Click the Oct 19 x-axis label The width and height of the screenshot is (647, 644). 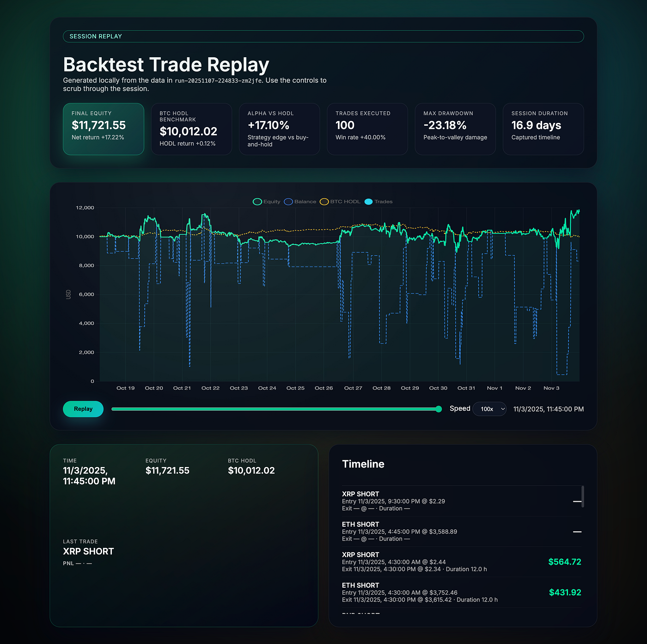126,388
